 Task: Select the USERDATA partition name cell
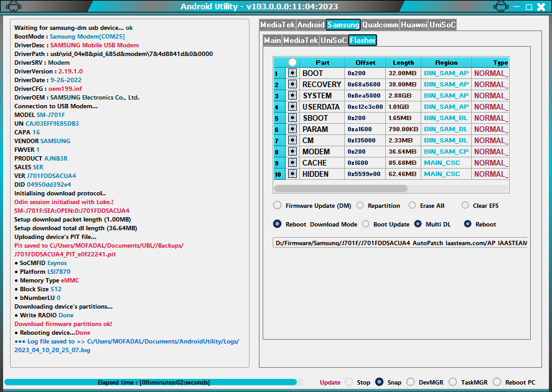pyautogui.click(x=322, y=106)
